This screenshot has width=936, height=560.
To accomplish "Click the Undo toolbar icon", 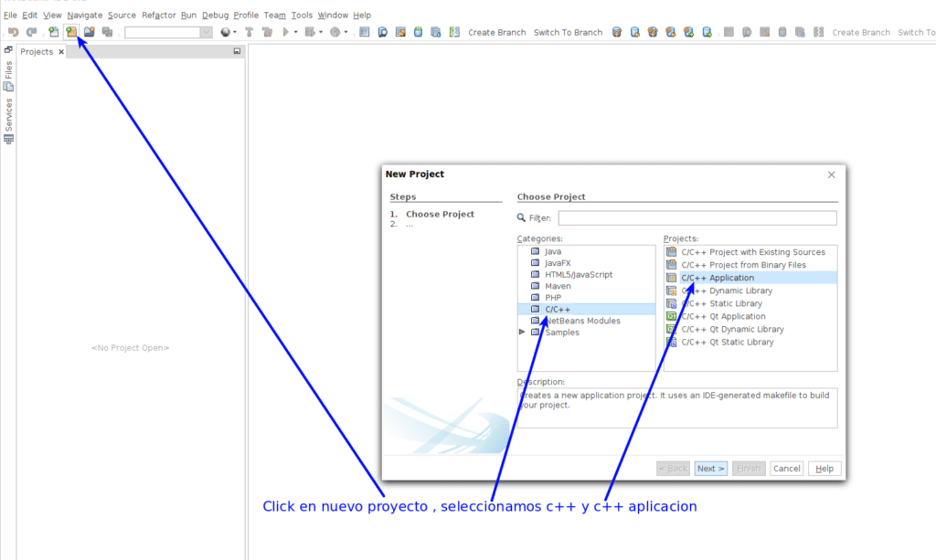I will (13, 32).
